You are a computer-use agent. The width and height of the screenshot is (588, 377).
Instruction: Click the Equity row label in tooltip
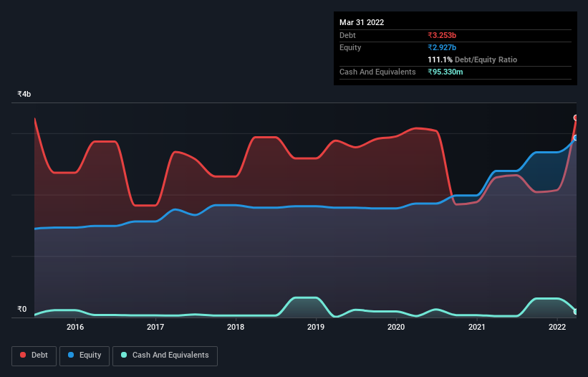(x=350, y=47)
